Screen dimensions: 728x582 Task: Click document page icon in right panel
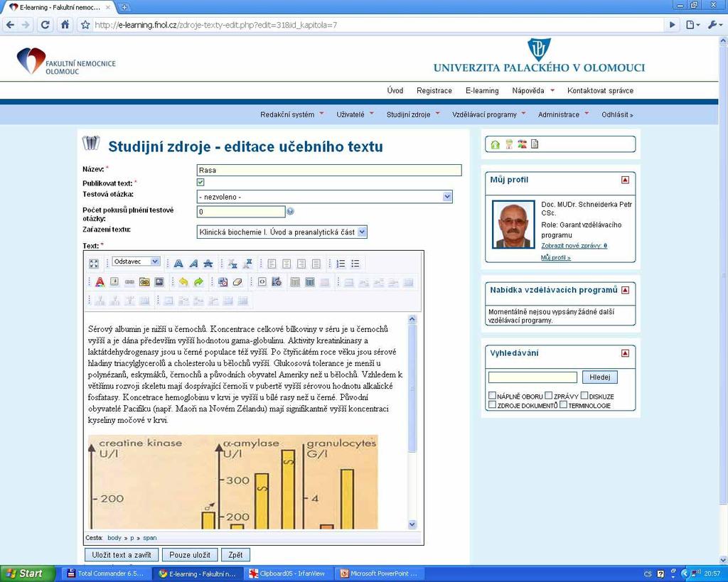click(x=535, y=144)
